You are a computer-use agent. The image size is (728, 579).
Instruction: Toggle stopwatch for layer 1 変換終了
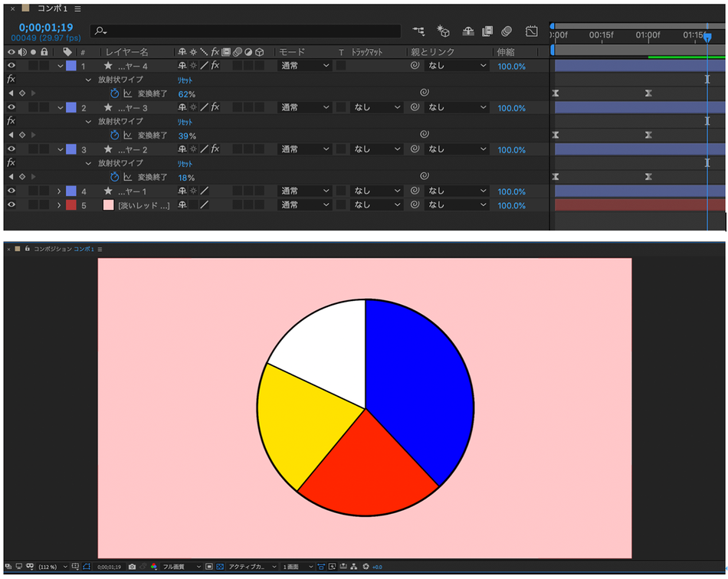(x=115, y=93)
